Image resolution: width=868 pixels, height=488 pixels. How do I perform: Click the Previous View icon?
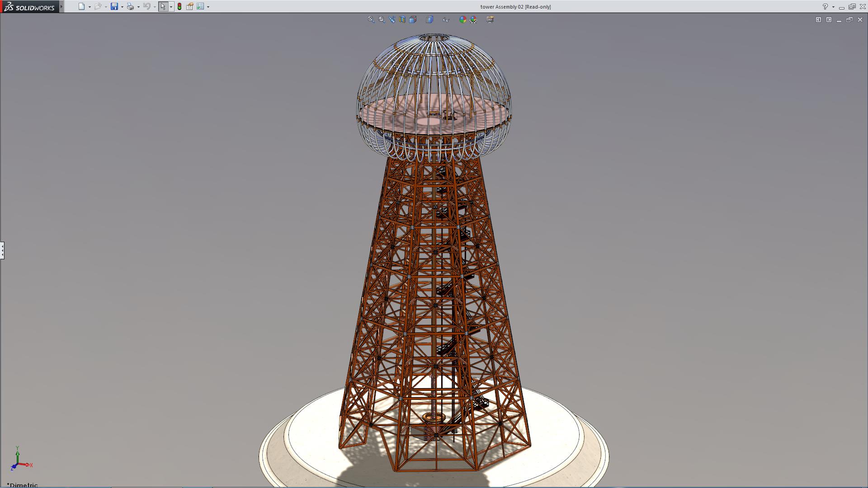392,19
